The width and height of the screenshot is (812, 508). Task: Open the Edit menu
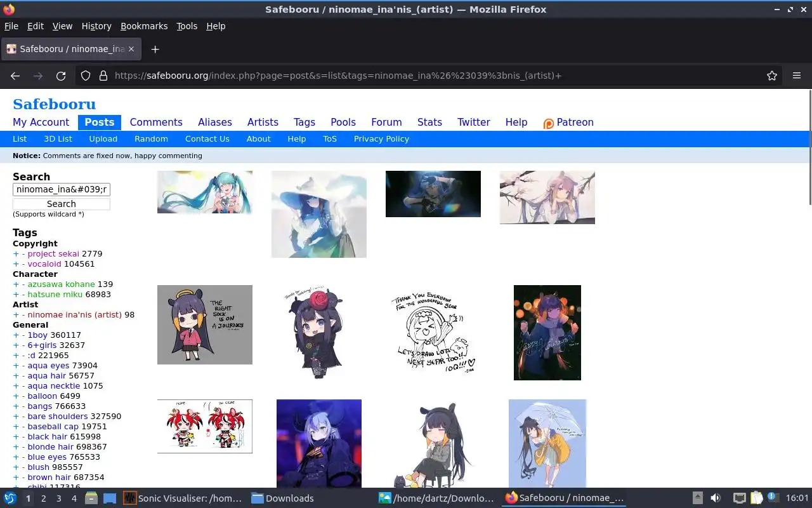(36, 26)
